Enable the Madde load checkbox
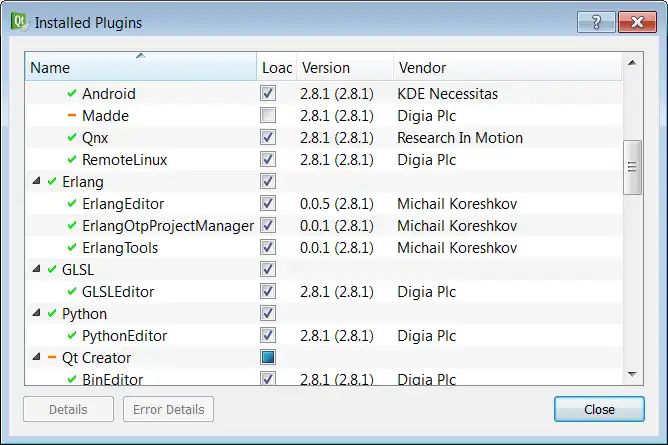The image size is (668, 445). click(x=268, y=115)
